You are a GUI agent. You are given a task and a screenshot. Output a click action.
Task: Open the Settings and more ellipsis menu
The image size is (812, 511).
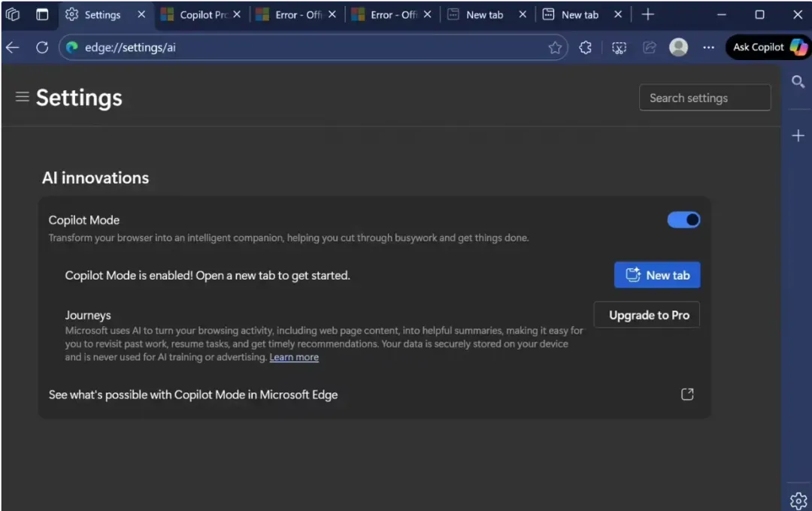(x=708, y=47)
